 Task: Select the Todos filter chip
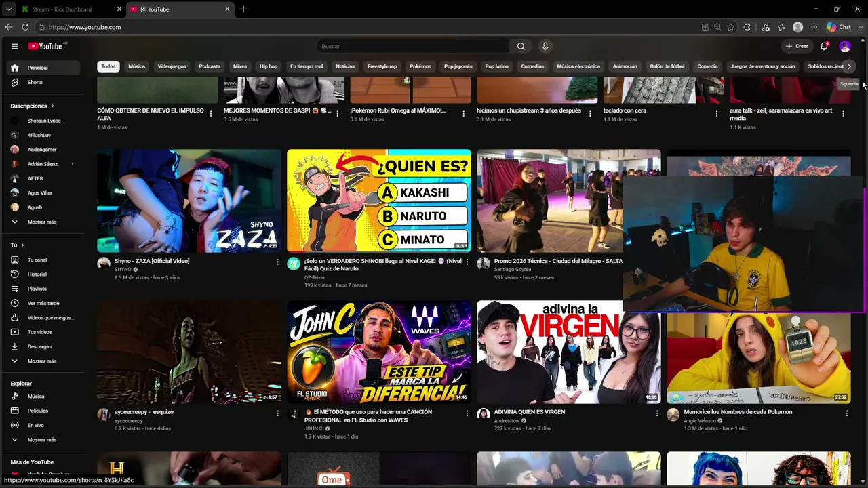[x=108, y=66]
